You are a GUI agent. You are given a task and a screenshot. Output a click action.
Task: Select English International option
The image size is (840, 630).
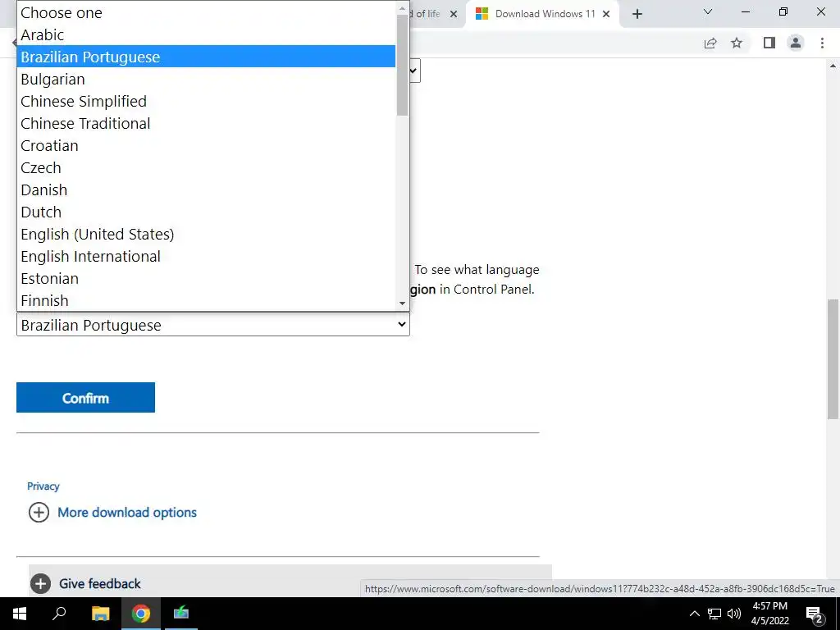point(206,256)
